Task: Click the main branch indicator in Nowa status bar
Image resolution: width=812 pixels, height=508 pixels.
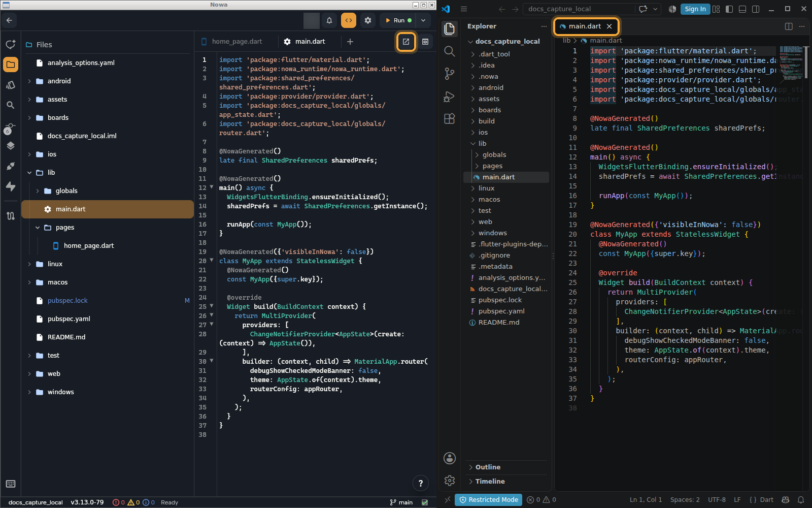Action: [401, 502]
